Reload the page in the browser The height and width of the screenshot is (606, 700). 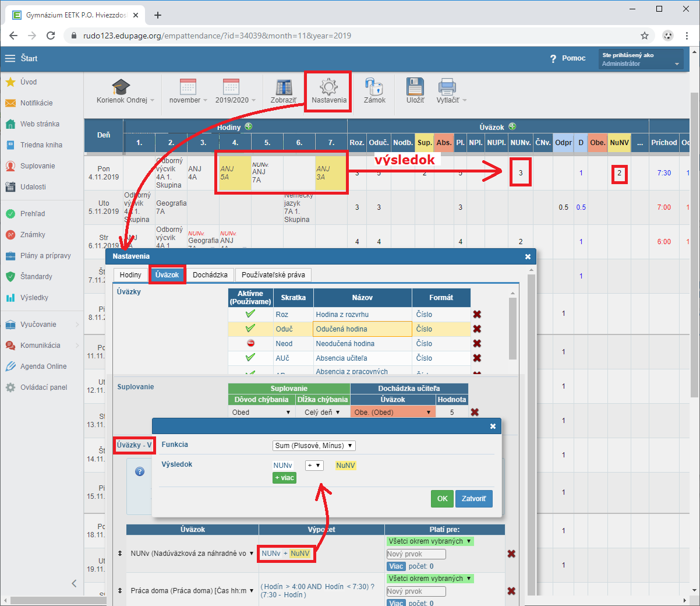tap(51, 36)
